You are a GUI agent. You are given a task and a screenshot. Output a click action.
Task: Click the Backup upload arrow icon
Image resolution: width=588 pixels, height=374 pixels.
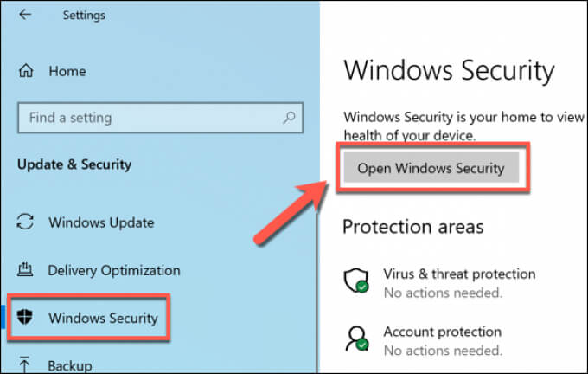pyautogui.click(x=25, y=364)
